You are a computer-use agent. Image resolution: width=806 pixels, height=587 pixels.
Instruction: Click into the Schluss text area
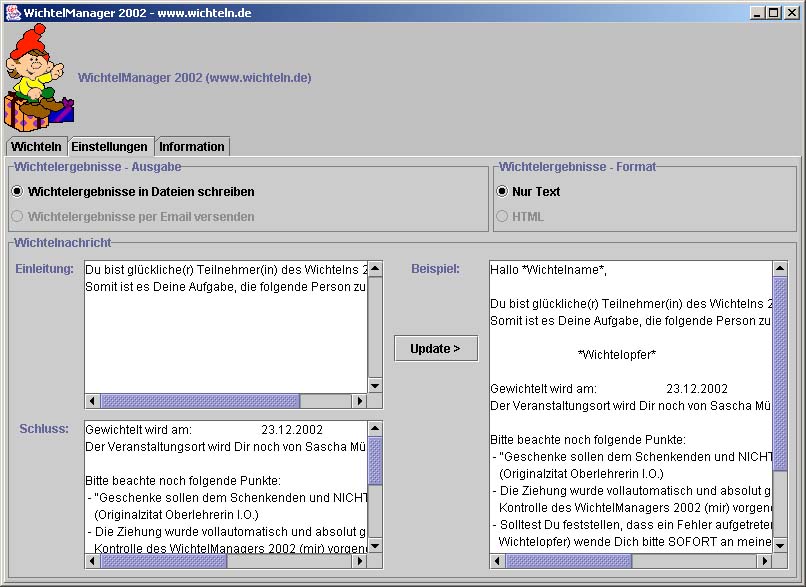pos(226,487)
